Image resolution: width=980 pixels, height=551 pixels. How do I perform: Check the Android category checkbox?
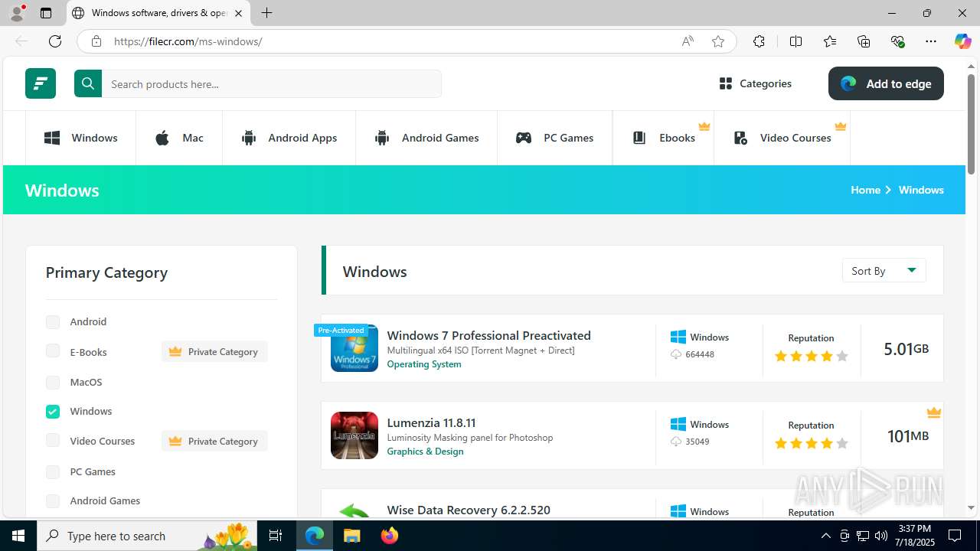click(x=53, y=322)
